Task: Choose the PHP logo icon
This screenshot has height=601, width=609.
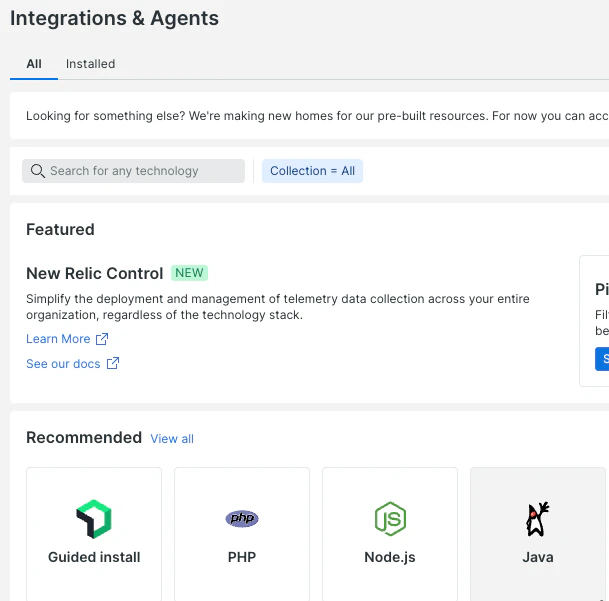Action: point(242,519)
